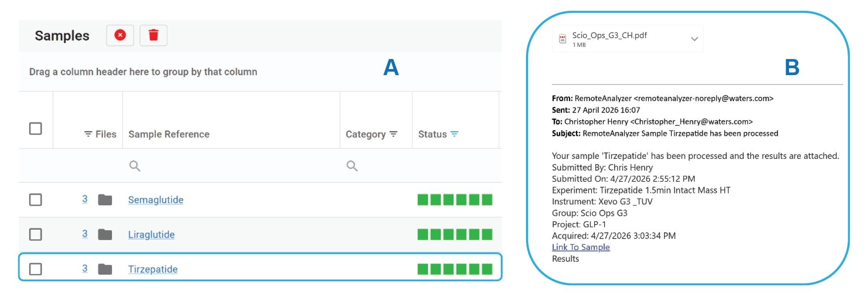Click the Semaglutide green status bar
868x300 pixels.
tap(455, 200)
